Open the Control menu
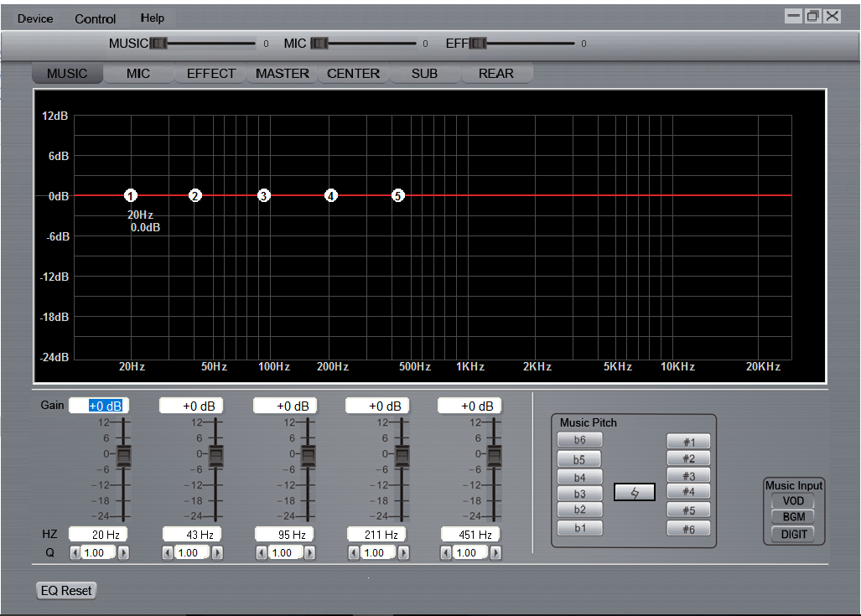Viewport: 861px width, 616px height. 96,18
